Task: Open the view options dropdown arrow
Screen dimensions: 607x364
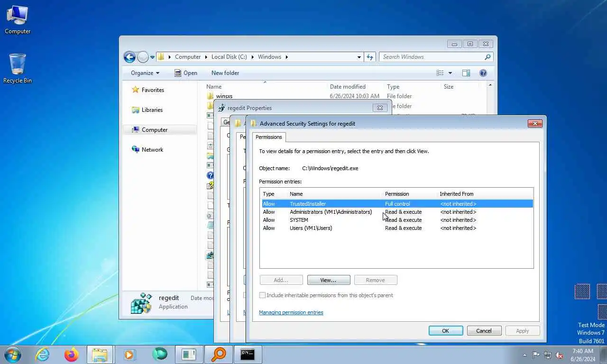Action: coord(450,73)
